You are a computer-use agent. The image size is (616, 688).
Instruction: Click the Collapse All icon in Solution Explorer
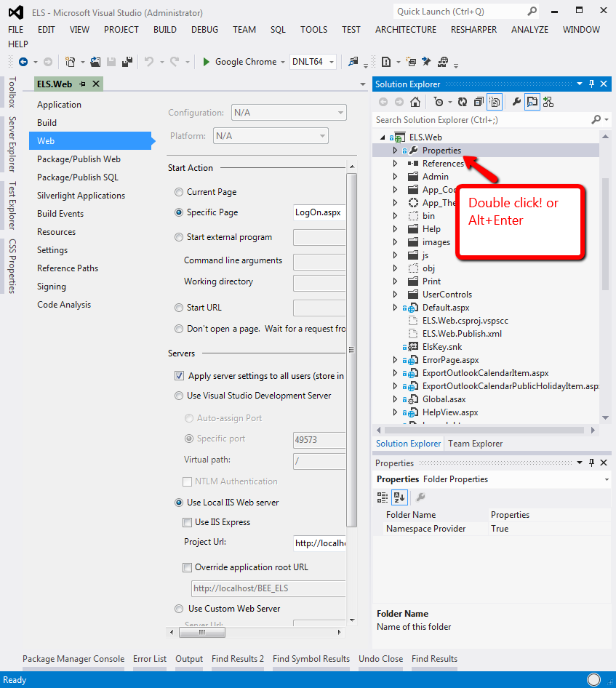click(479, 101)
